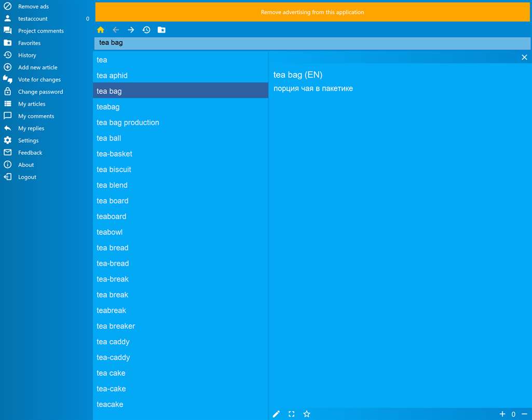Click the About info icon
Viewport: 532px width, 420px height.
click(7, 165)
